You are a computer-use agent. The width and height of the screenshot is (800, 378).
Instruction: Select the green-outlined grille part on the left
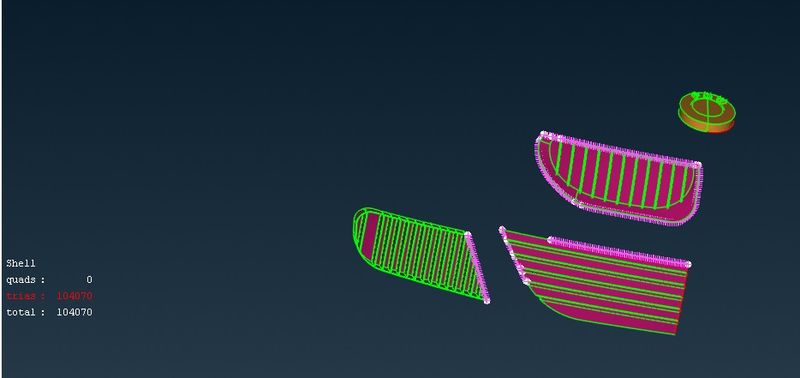click(x=421, y=255)
